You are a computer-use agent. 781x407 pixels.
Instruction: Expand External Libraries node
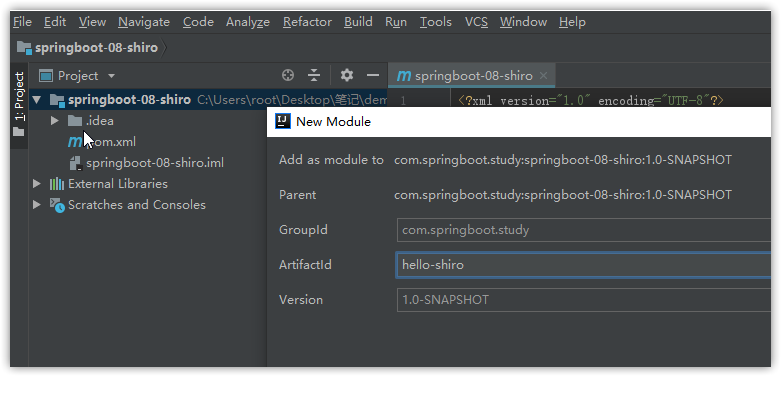click(38, 184)
